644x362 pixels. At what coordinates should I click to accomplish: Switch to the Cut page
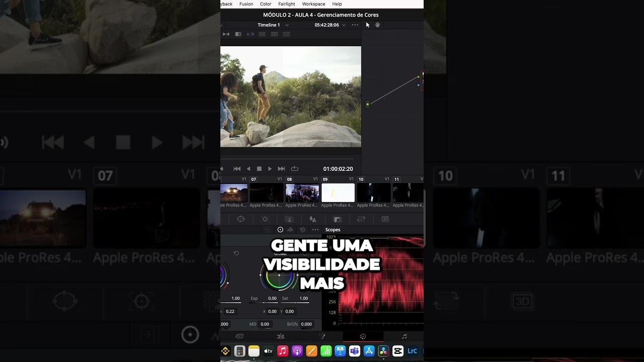click(x=239, y=336)
